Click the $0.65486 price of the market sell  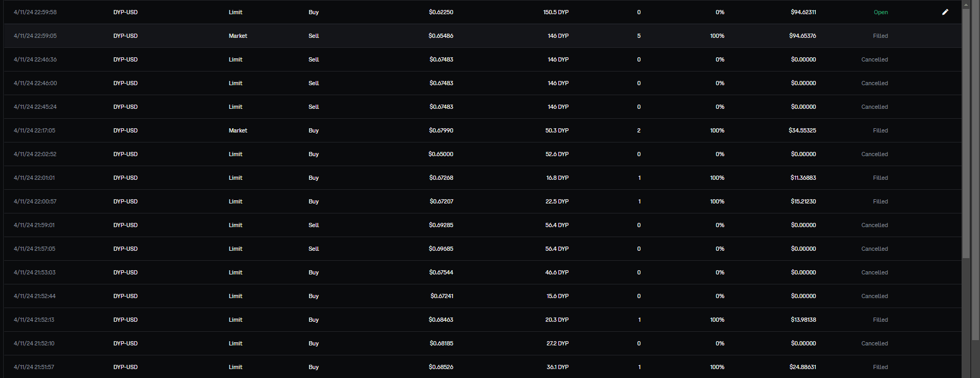[x=441, y=36]
